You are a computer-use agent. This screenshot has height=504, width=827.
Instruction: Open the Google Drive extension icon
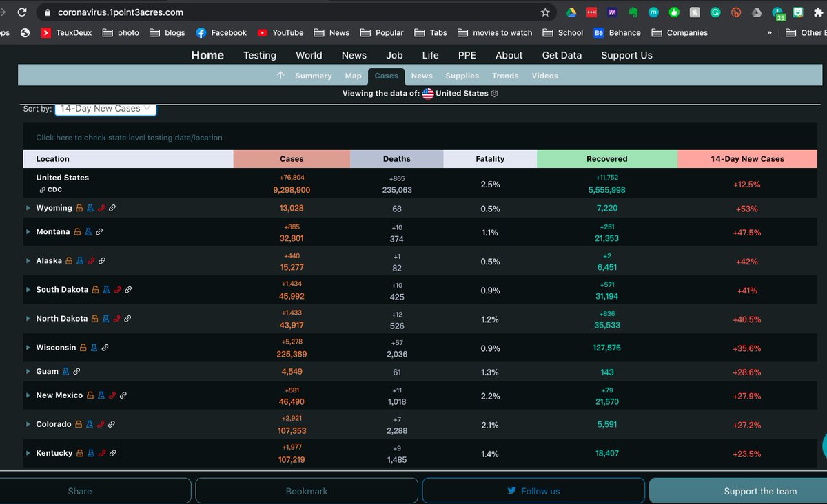coord(571,12)
